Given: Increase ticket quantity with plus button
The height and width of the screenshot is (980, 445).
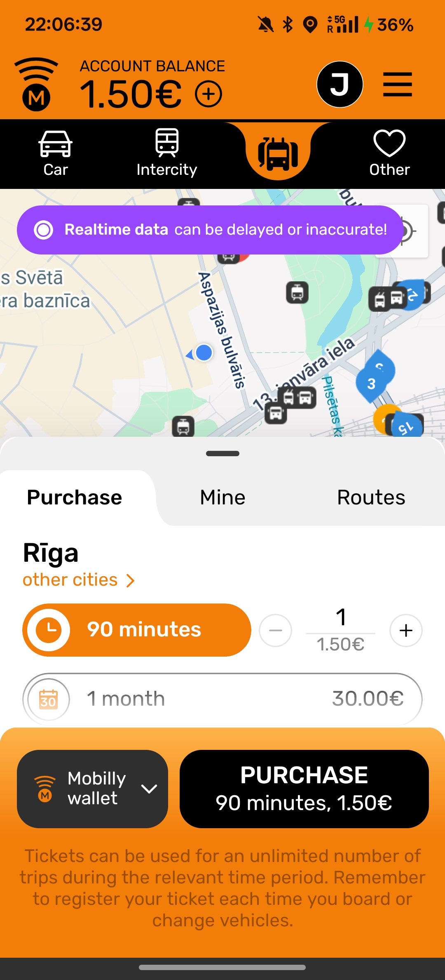Looking at the screenshot, I should [406, 630].
